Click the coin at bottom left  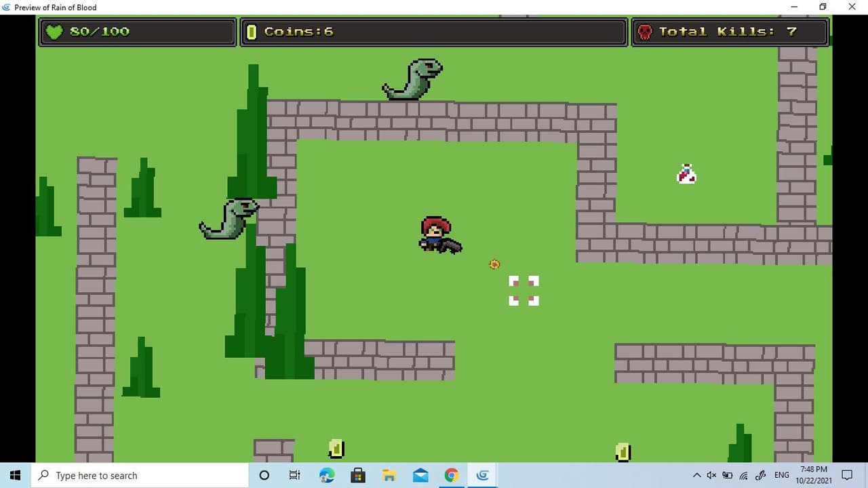[336, 449]
